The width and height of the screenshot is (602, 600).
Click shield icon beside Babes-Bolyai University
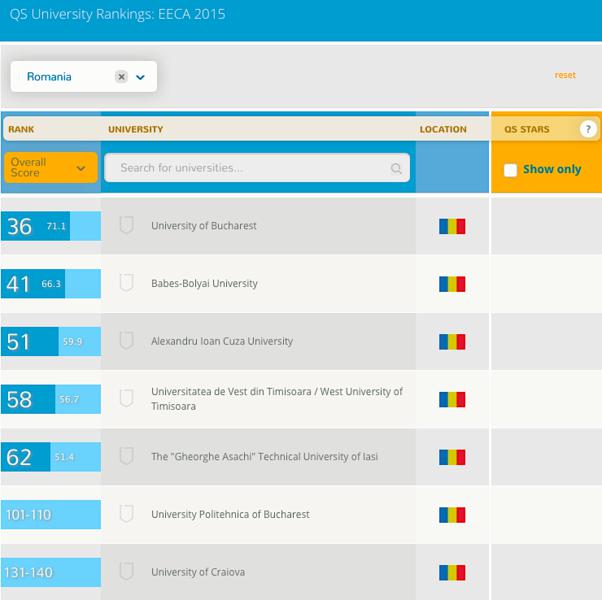point(126,283)
